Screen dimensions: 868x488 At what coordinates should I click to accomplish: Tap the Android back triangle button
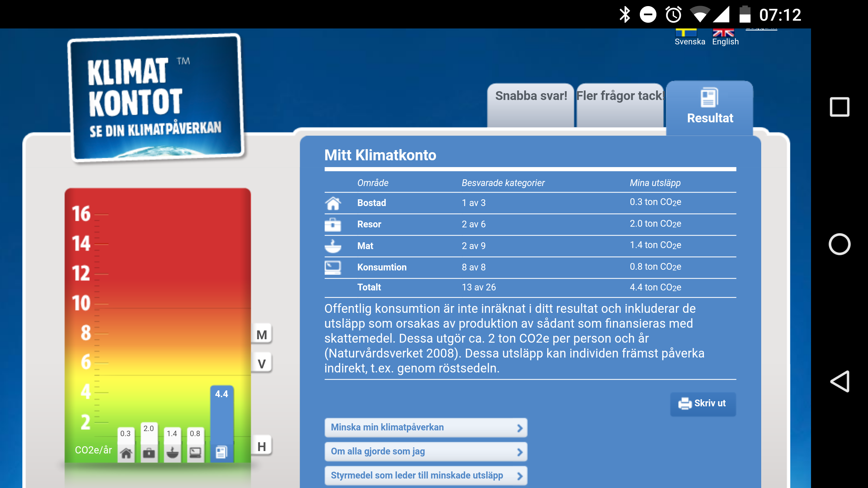click(x=840, y=381)
